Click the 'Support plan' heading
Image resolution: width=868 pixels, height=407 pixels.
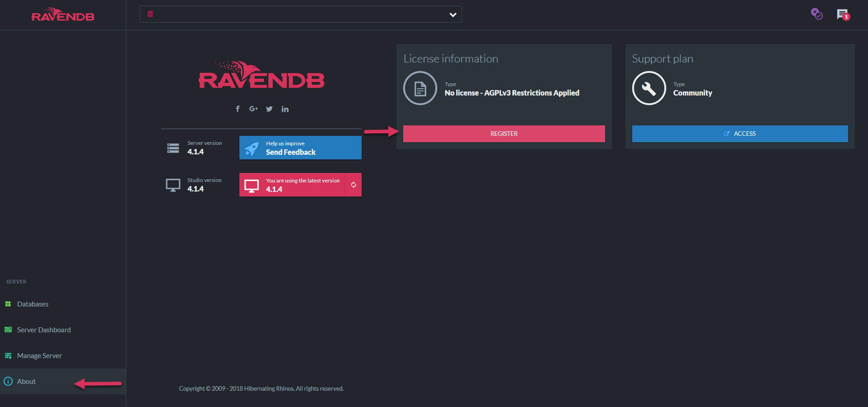point(663,59)
